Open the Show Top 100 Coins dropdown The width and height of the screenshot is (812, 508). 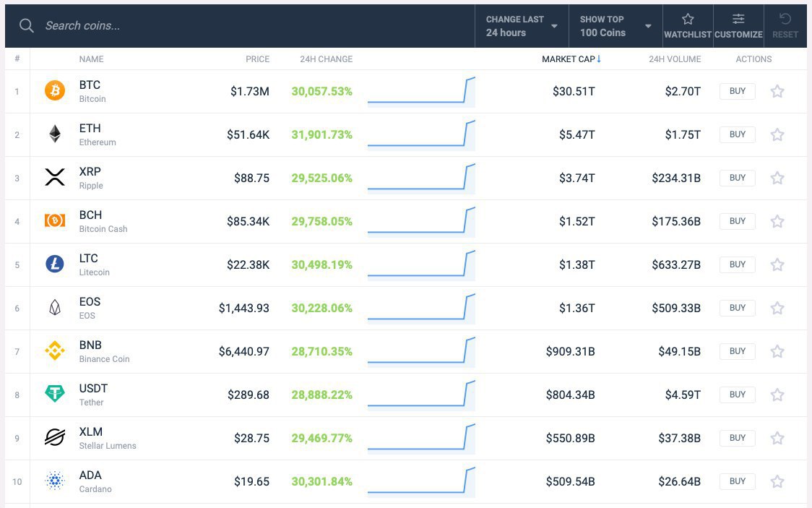click(x=616, y=26)
